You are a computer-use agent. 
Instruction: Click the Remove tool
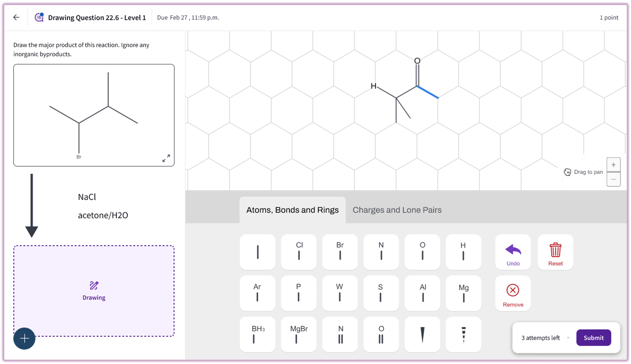pos(513,293)
